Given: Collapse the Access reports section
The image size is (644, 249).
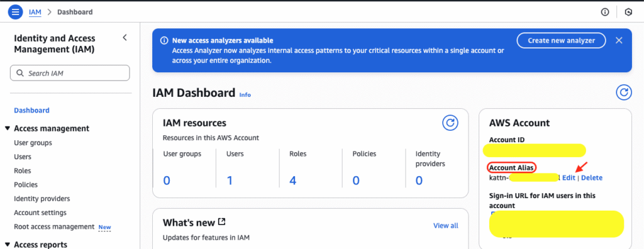Looking at the screenshot, I should click(7, 245).
